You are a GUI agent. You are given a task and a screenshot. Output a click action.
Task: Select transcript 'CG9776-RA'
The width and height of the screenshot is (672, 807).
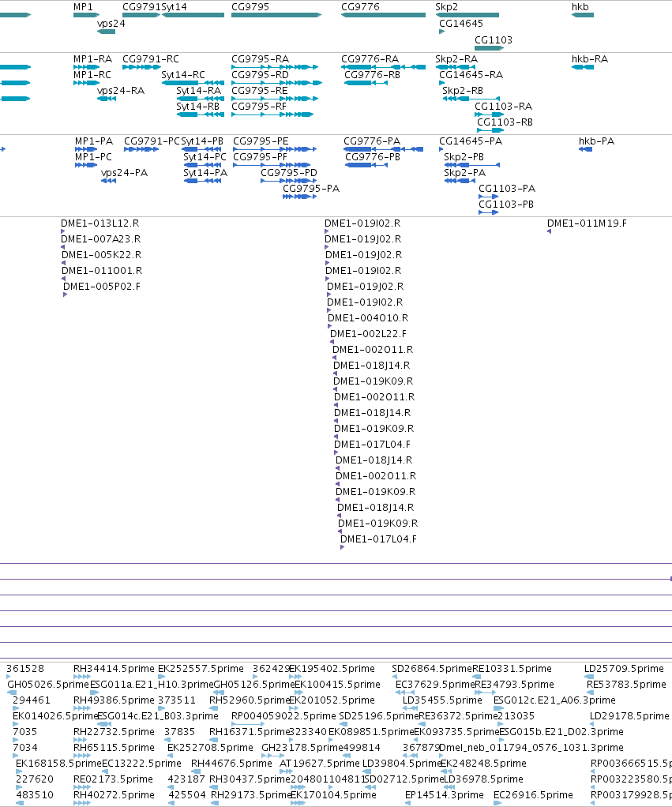pos(370,59)
